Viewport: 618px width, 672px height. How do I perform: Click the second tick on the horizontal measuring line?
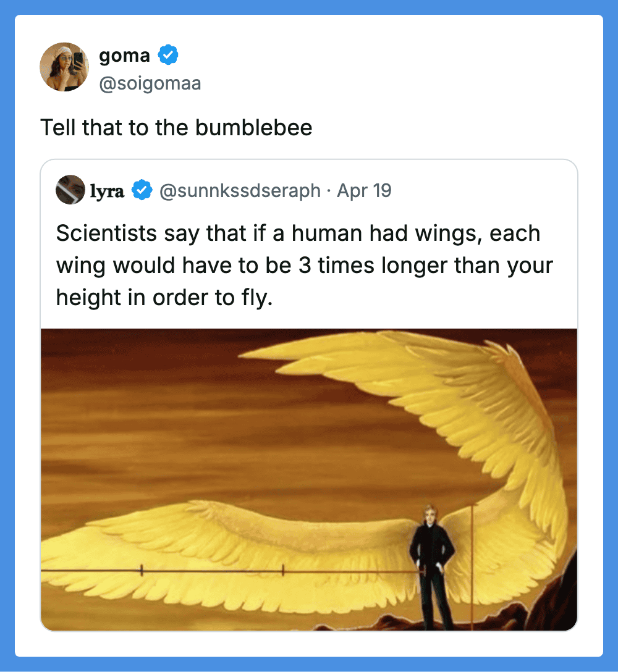(x=283, y=571)
